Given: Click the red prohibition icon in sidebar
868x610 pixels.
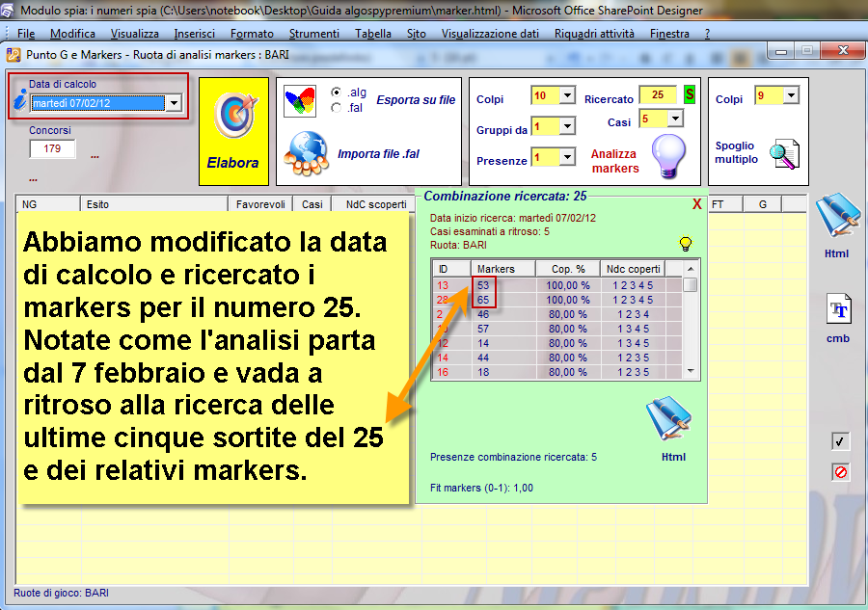Looking at the screenshot, I should pyautogui.click(x=840, y=472).
